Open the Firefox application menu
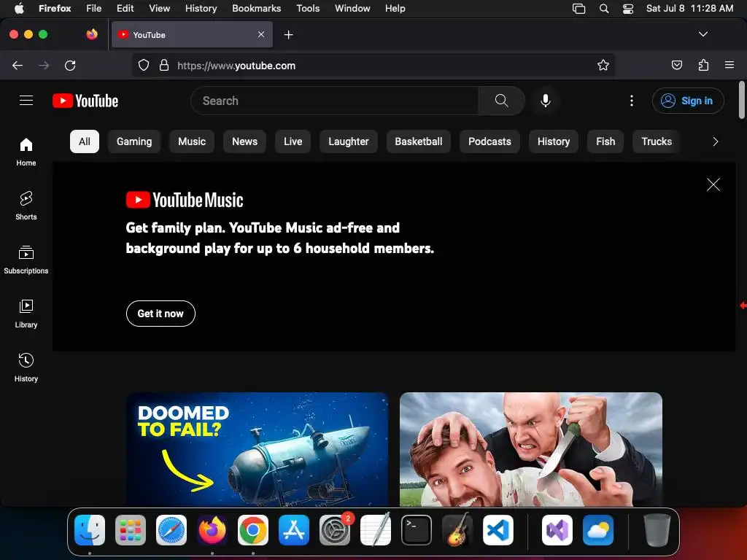Screen dimensions: 747x560 (729, 65)
